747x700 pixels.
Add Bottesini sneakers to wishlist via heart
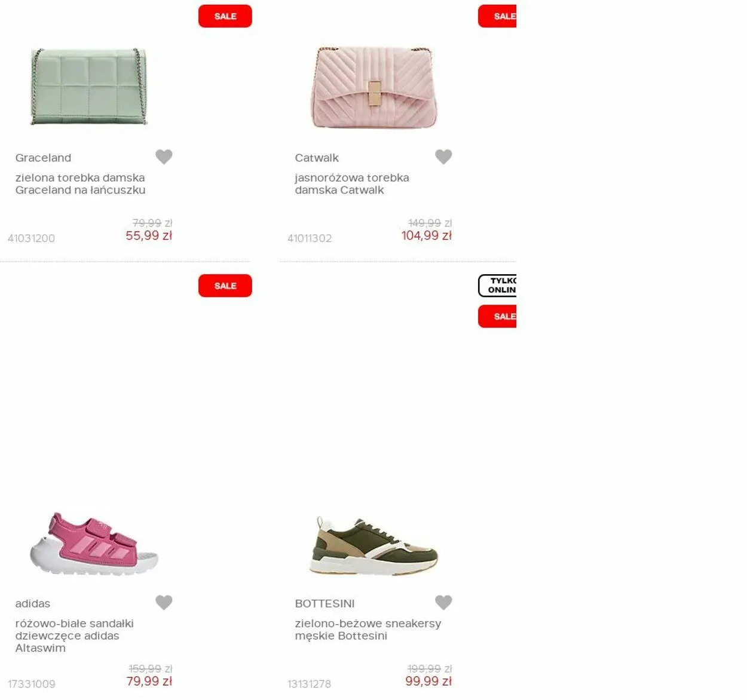click(443, 602)
